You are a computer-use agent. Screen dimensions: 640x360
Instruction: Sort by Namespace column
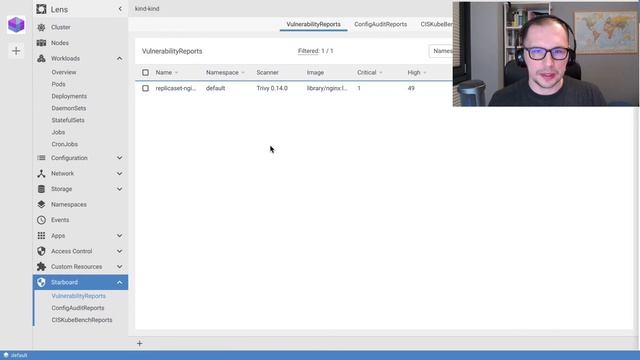[225, 73]
